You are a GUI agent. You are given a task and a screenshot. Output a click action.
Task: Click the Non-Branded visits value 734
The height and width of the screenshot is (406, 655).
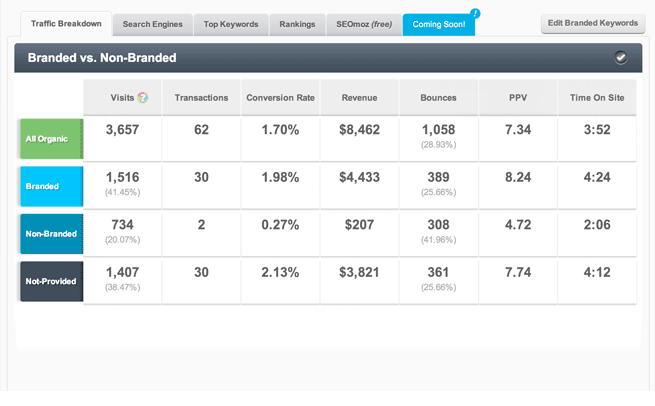click(x=122, y=225)
